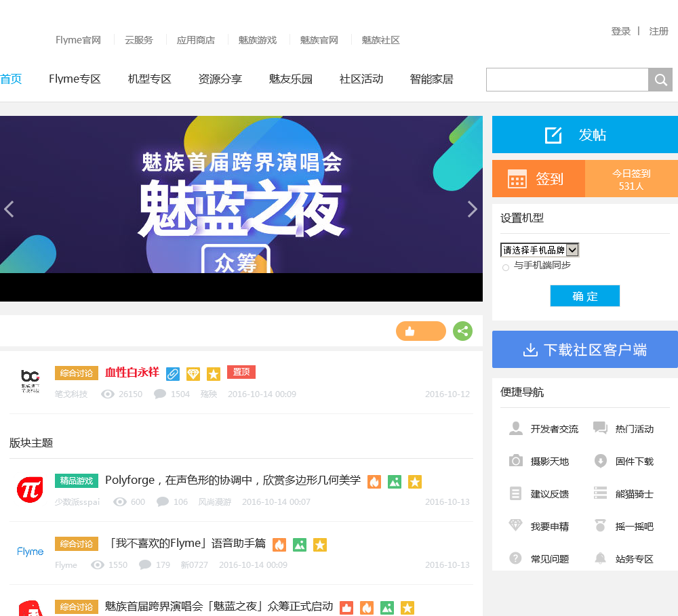Open 常见问题 question mark icon
678x616 pixels.
click(515, 558)
